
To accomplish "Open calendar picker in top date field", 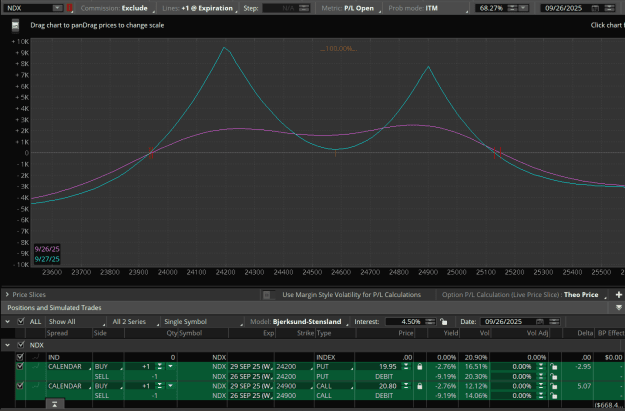I will click(x=595, y=8).
